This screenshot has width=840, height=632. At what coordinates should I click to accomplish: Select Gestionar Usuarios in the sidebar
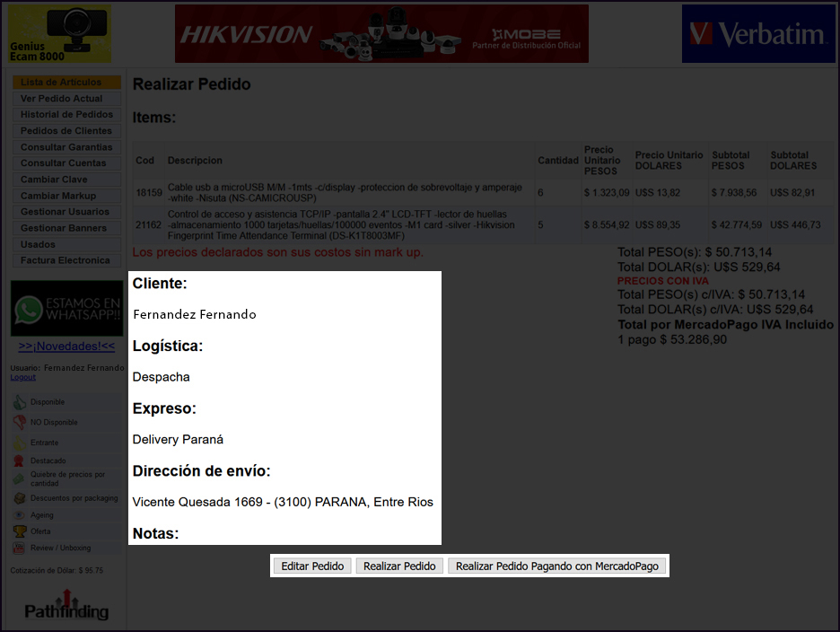(x=66, y=212)
